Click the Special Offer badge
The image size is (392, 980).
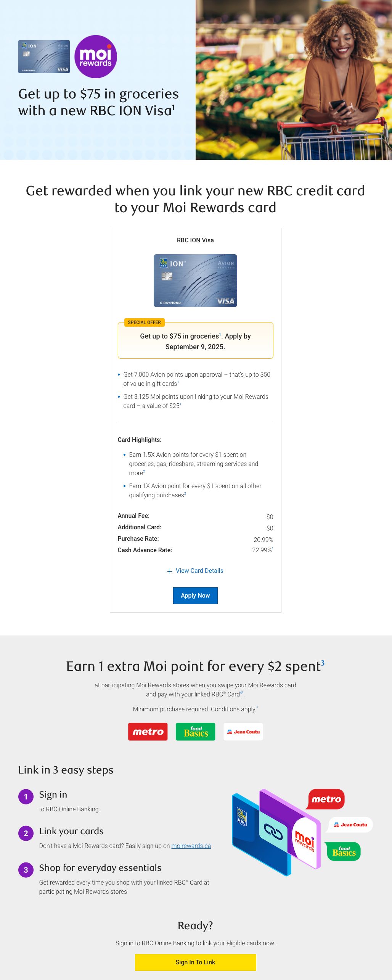pyautogui.click(x=144, y=322)
